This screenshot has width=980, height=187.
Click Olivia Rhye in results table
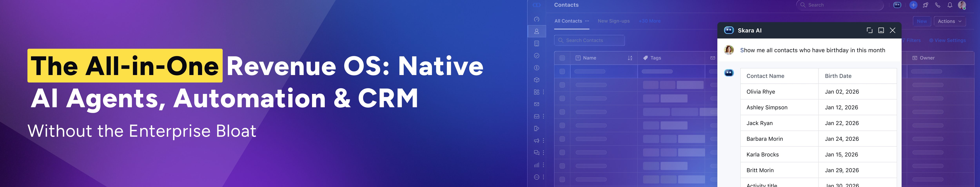760,92
